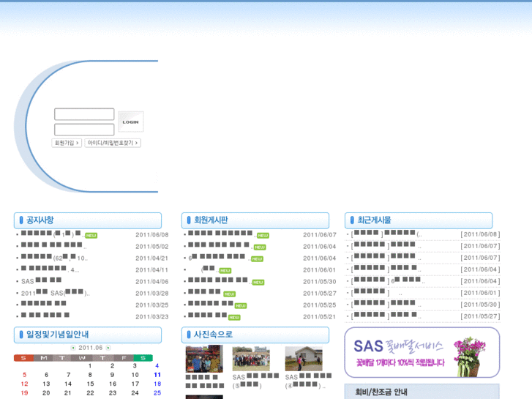Open the 일정및기념일안내 section header
The image size is (532, 399).
pyautogui.click(x=88, y=335)
